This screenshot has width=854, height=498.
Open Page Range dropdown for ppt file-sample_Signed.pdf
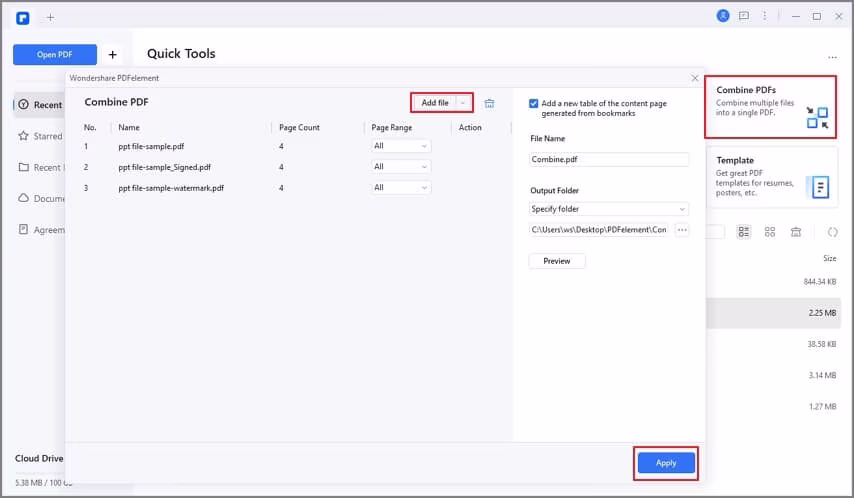coord(401,167)
